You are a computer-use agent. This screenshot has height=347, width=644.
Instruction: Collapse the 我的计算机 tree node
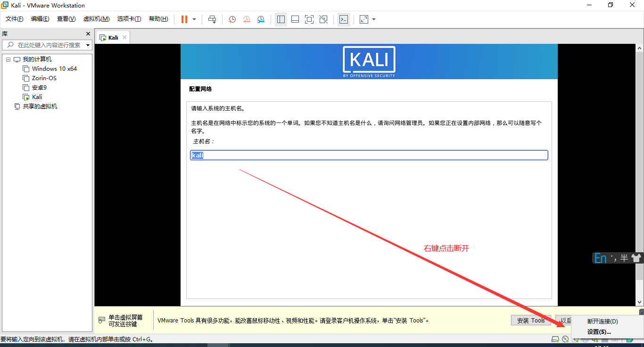[8, 59]
